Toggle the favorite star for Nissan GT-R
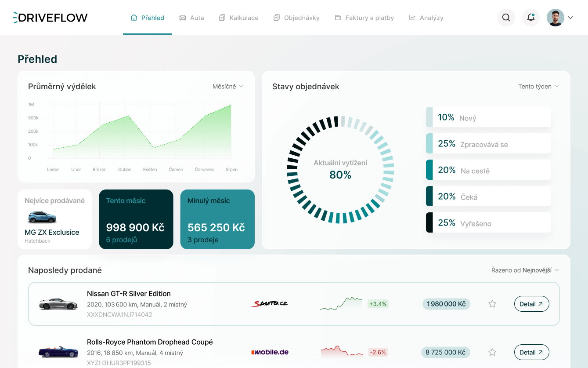This screenshot has width=588, height=368. coord(492,303)
